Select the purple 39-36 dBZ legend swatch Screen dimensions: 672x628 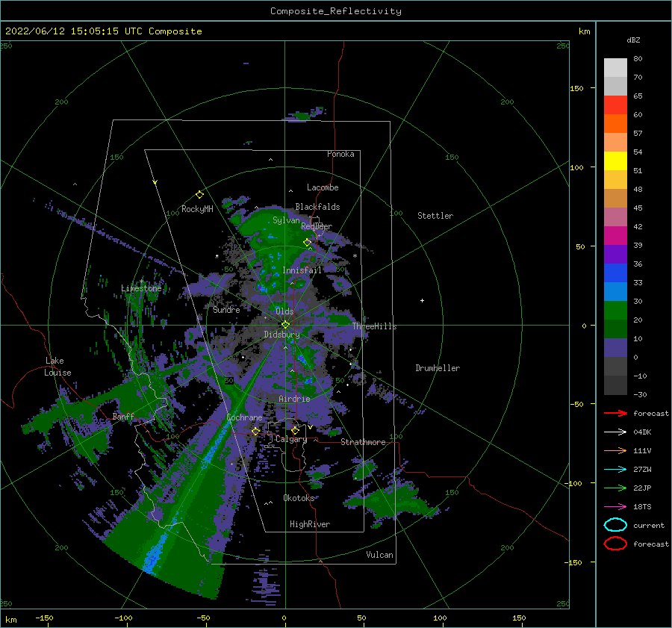pos(615,255)
